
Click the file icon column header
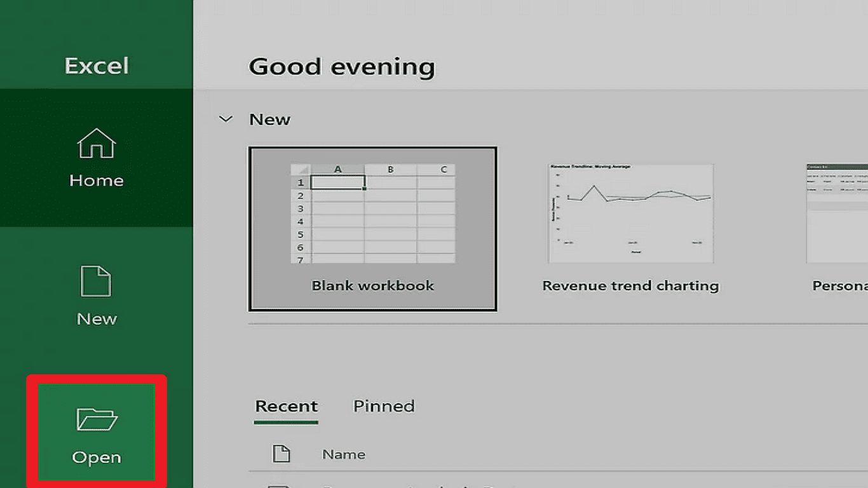click(281, 454)
